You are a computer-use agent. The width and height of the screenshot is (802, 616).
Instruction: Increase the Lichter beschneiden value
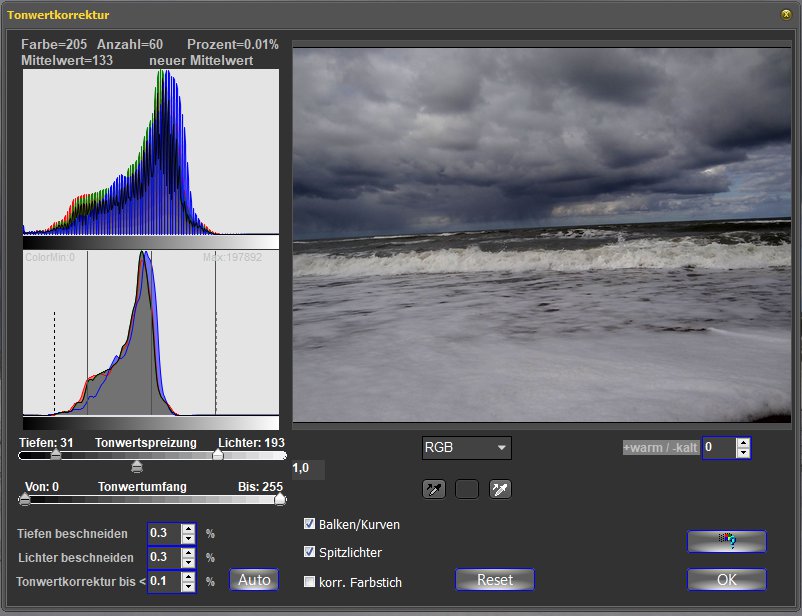coord(188,552)
